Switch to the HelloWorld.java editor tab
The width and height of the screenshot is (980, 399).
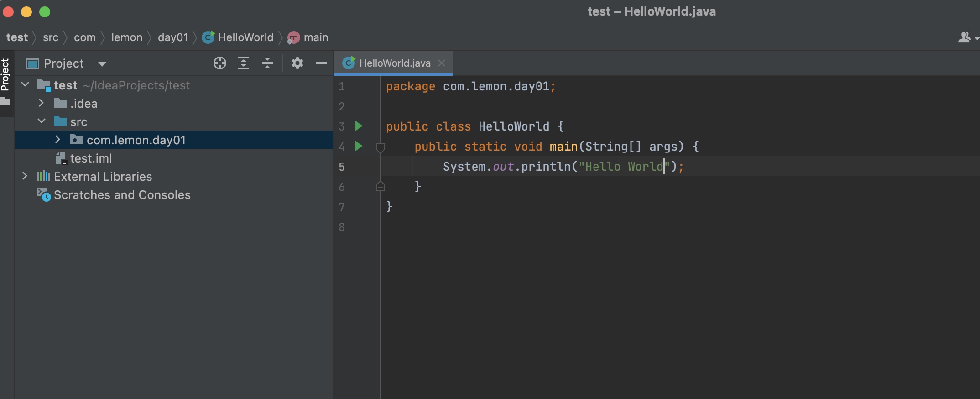pos(394,63)
